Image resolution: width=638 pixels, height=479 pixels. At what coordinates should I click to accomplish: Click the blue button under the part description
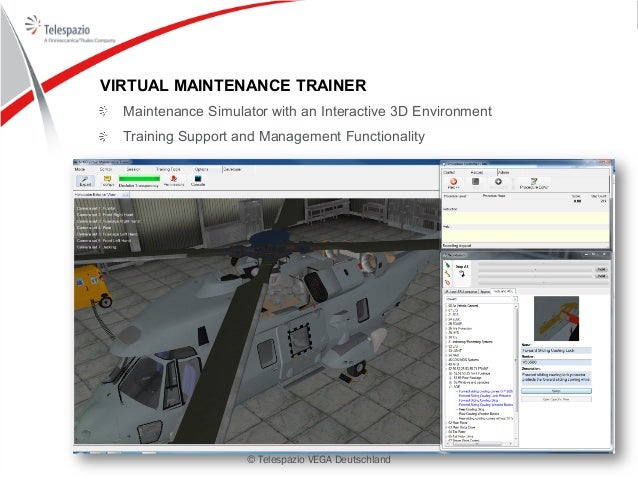pos(556,391)
